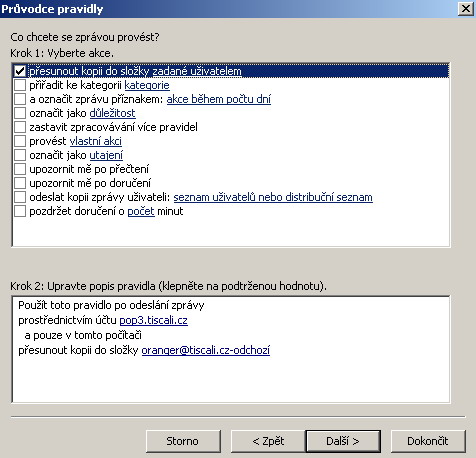Finish the wizard with Dokončit
476x458 pixels.
[x=428, y=441]
